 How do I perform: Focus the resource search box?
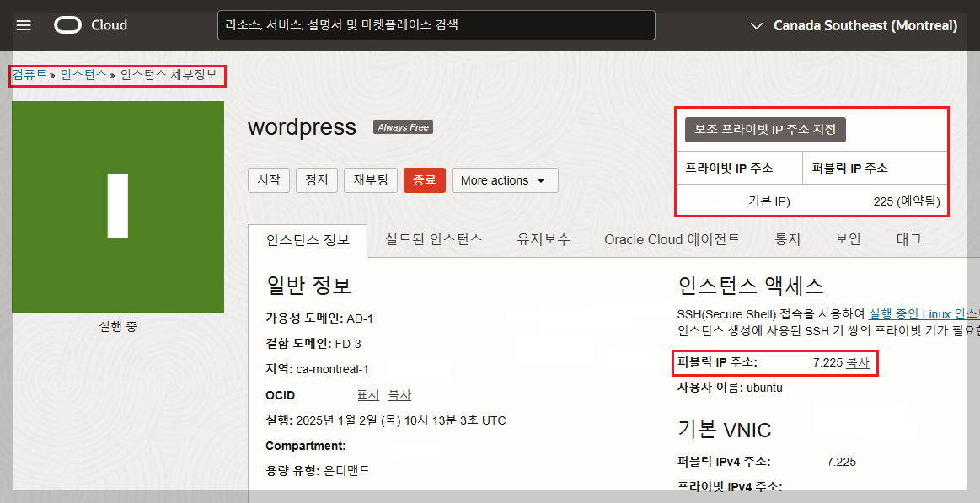(436, 25)
